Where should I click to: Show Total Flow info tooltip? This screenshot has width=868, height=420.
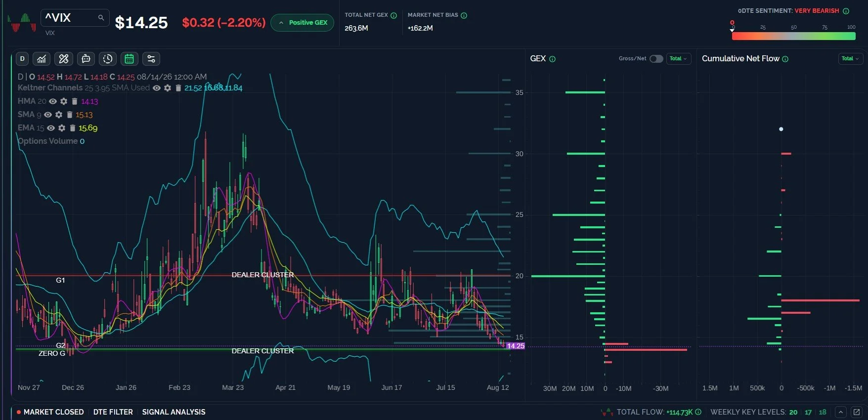point(698,412)
